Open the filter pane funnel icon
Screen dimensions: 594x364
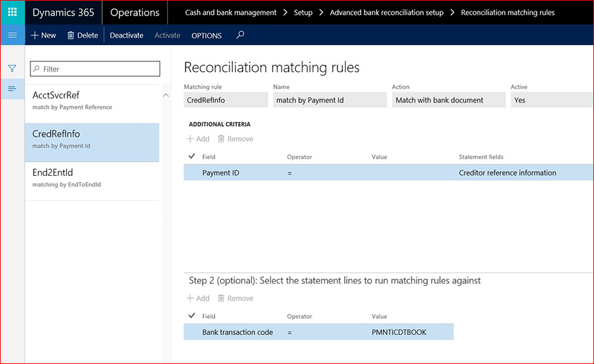[12, 69]
